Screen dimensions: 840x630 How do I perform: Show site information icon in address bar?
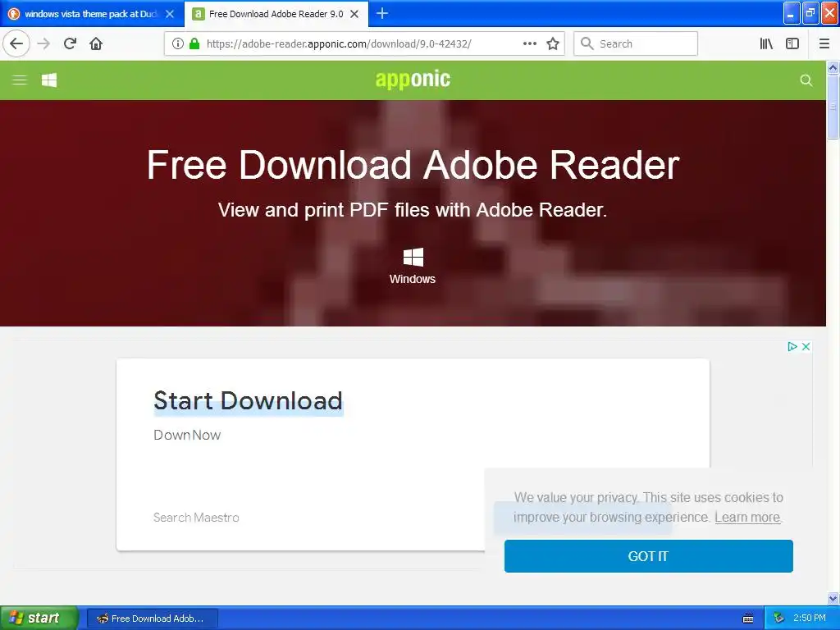(178, 43)
